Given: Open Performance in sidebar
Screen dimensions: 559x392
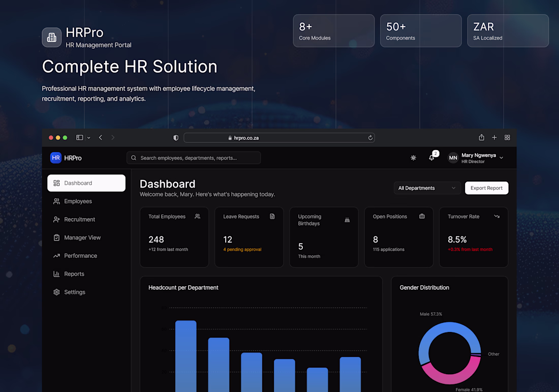Looking at the screenshot, I should [x=86, y=256].
